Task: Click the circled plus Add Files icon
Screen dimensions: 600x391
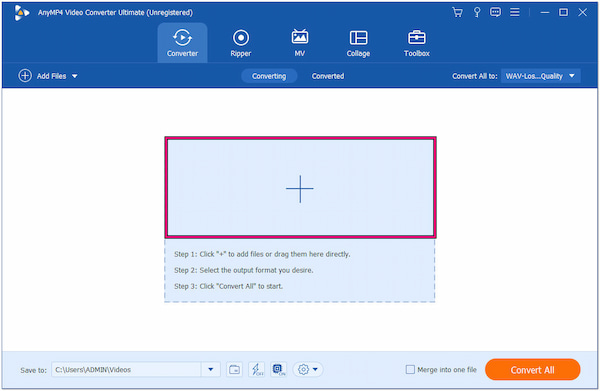Action: click(25, 76)
